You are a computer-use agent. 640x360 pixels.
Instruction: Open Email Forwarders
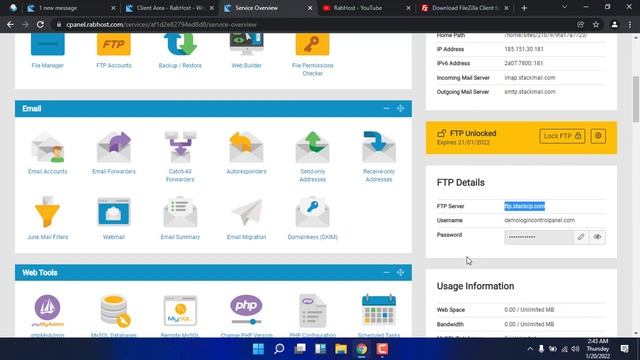coord(113,153)
